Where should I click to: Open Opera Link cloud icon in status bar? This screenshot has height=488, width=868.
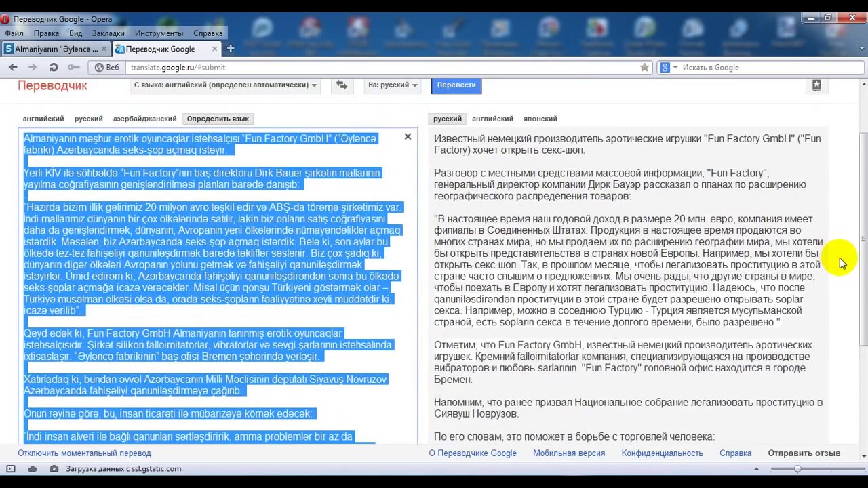pyautogui.click(x=32, y=468)
